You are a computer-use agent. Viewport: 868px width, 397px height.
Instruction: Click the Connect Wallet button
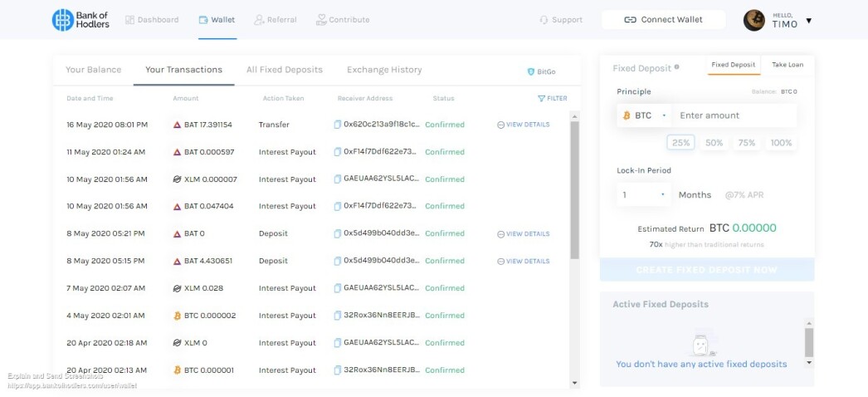coord(663,19)
